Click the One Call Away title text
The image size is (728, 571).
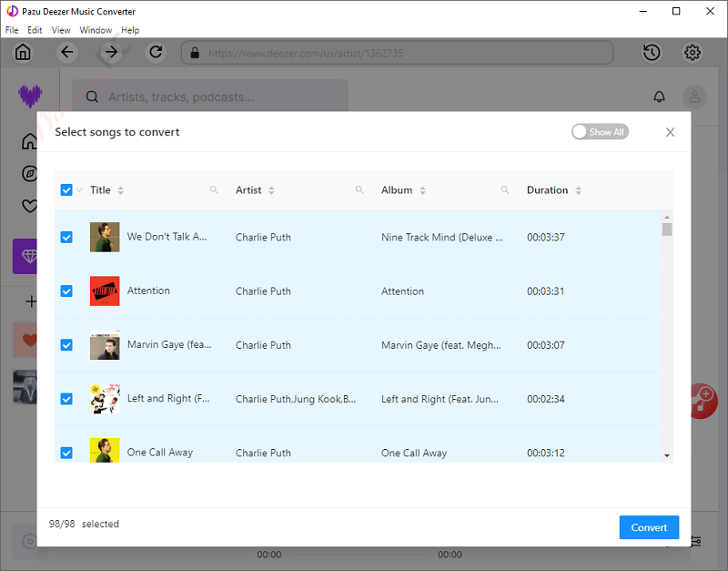click(160, 453)
